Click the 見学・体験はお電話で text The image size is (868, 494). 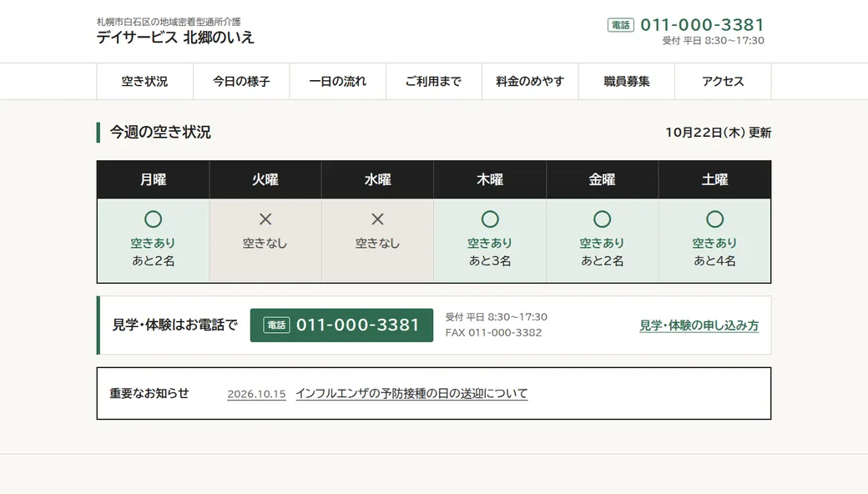pos(175,325)
